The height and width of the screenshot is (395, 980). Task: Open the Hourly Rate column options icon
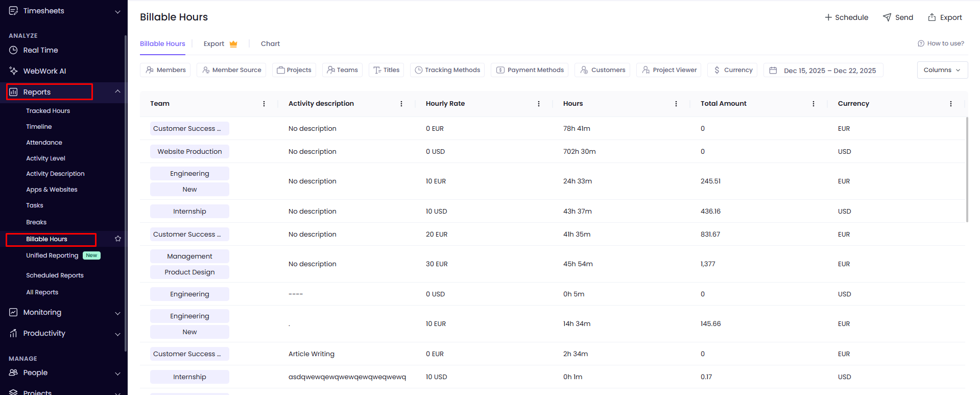tap(539, 104)
